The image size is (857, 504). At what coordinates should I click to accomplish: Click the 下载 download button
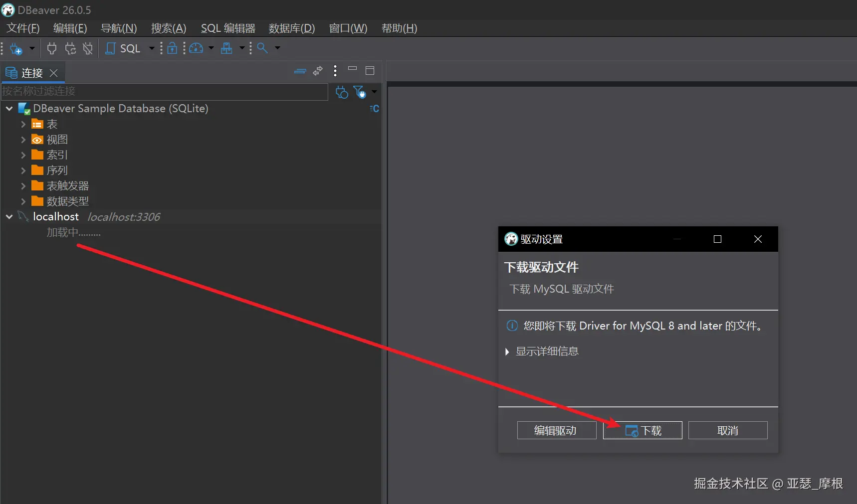click(x=643, y=430)
